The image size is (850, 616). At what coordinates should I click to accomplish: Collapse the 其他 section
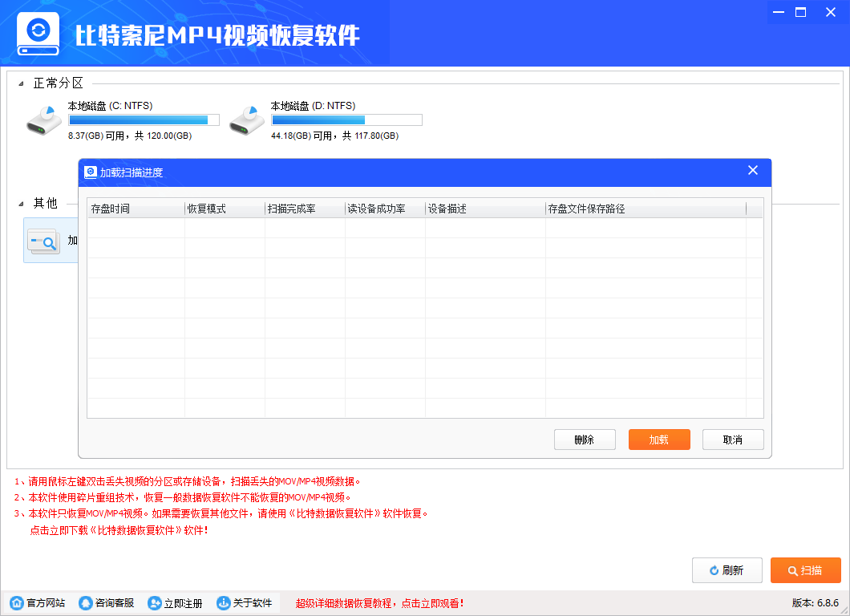tap(21, 204)
